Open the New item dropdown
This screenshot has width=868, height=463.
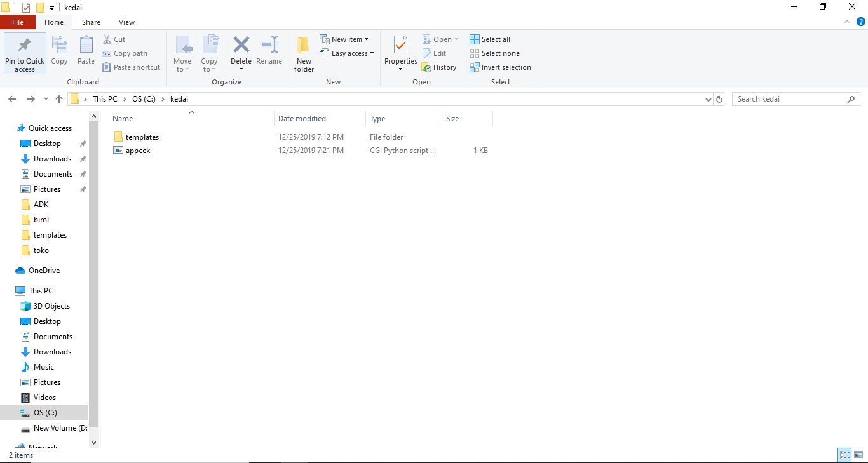pyautogui.click(x=345, y=39)
